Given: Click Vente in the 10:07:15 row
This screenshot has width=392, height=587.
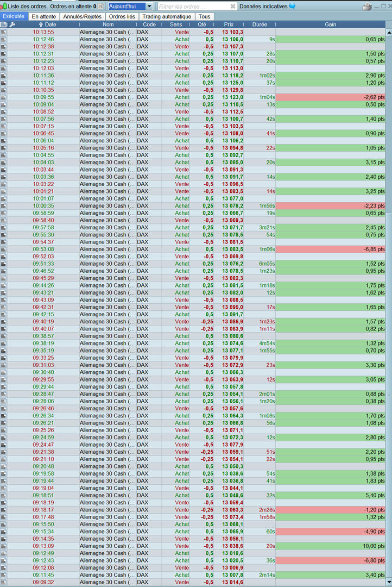Looking at the screenshot, I should (182, 126).
